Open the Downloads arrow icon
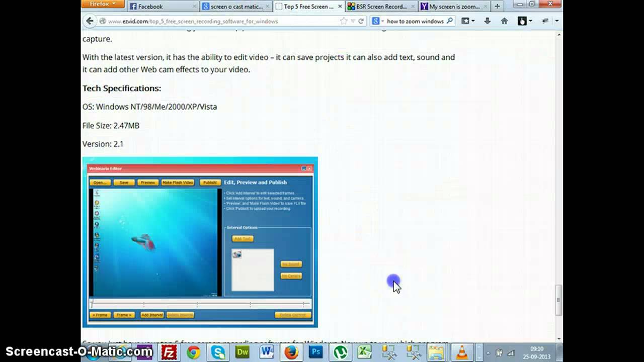644x362 pixels. click(x=487, y=21)
